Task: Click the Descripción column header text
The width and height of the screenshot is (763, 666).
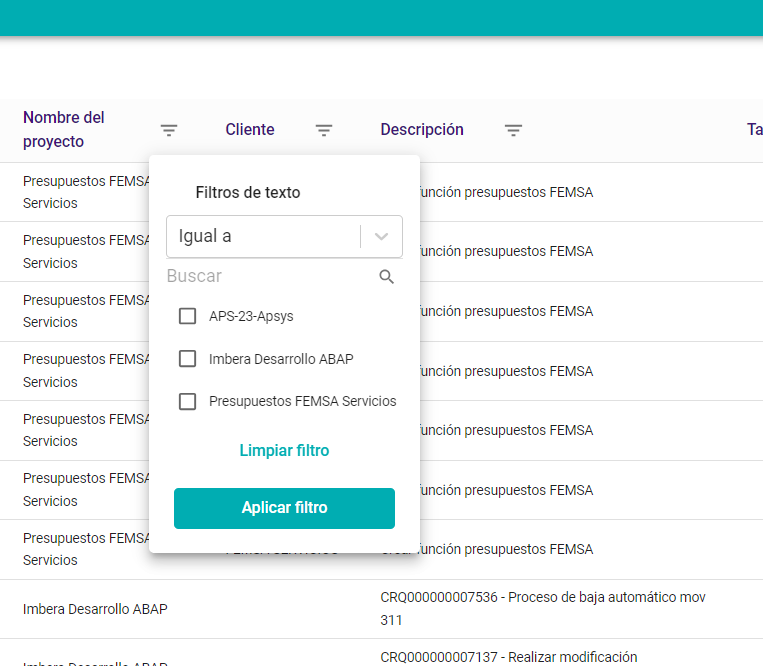Action: click(x=422, y=130)
